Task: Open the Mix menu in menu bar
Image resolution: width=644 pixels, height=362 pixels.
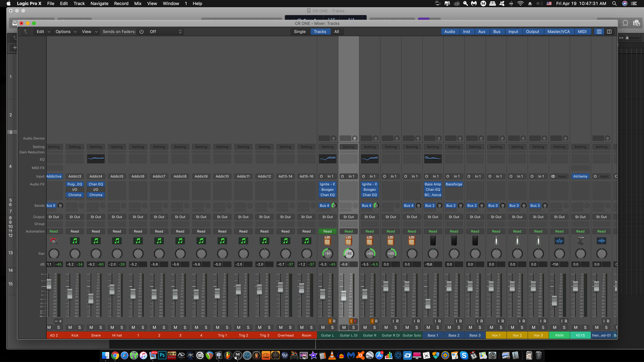Action: point(138,3)
